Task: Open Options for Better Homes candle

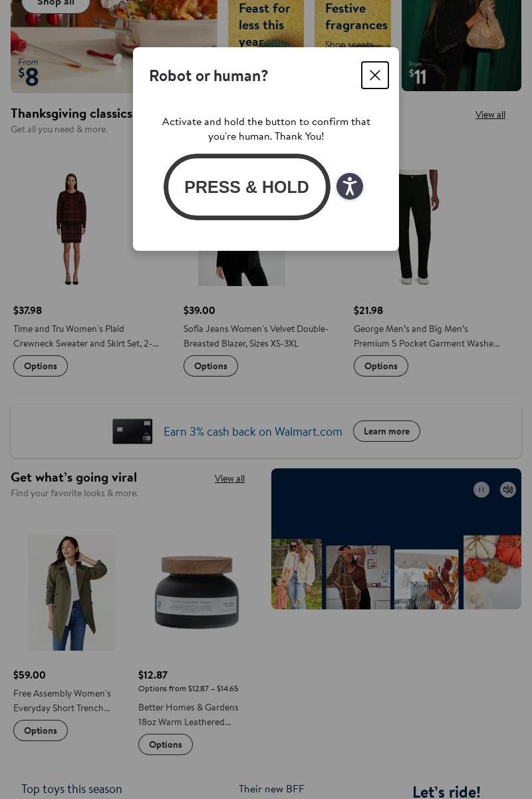Action: pos(166,744)
